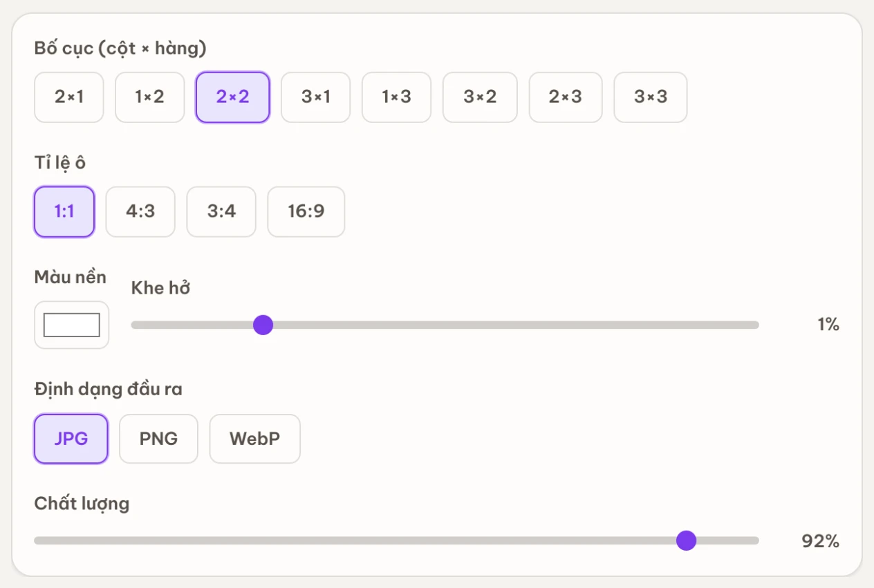Click the 1% gap value
874x588 pixels.
click(x=828, y=325)
